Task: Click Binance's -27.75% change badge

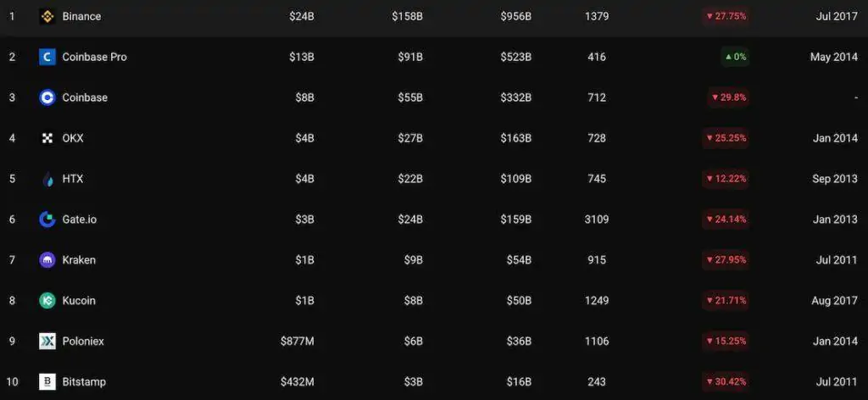Action: [x=726, y=16]
